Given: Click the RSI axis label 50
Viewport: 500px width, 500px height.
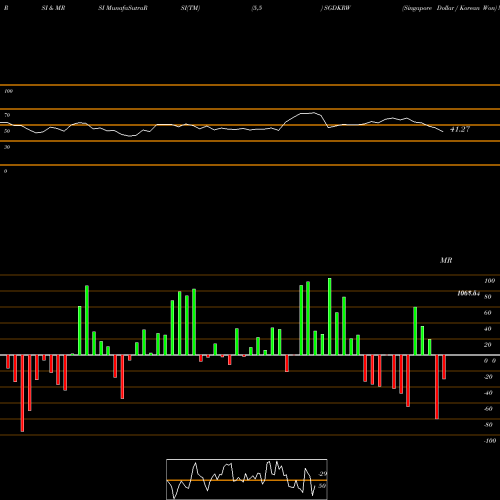Looking at the screenshot, I should (7, 131).
